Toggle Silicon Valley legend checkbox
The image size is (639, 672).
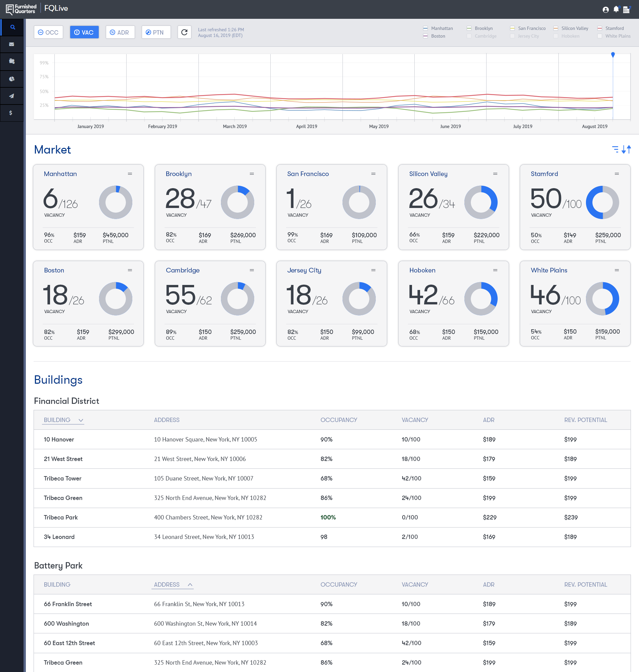555,28
